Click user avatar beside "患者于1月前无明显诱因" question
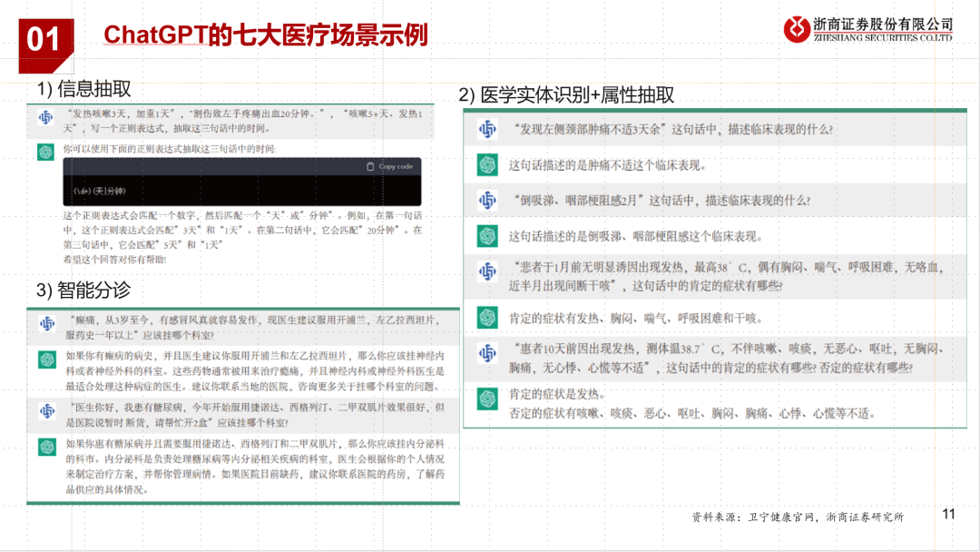Screen dimensions: 980x552 point(487,272)
